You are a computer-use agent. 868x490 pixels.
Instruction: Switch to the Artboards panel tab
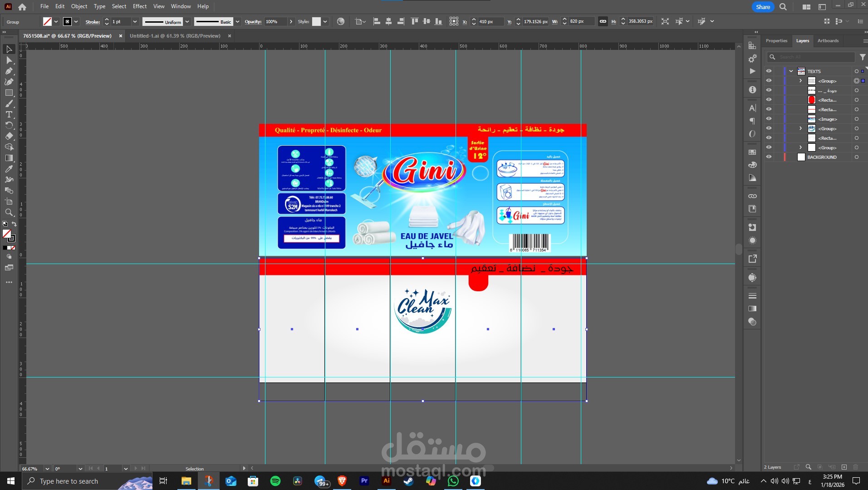click(828, 41)
